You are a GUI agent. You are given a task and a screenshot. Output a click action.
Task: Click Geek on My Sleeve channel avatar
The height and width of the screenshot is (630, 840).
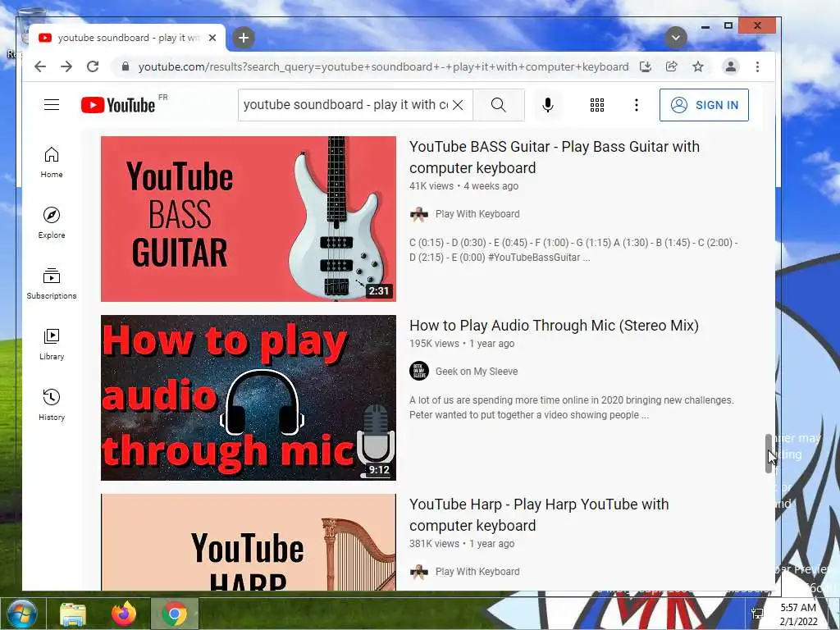(419, 371)
